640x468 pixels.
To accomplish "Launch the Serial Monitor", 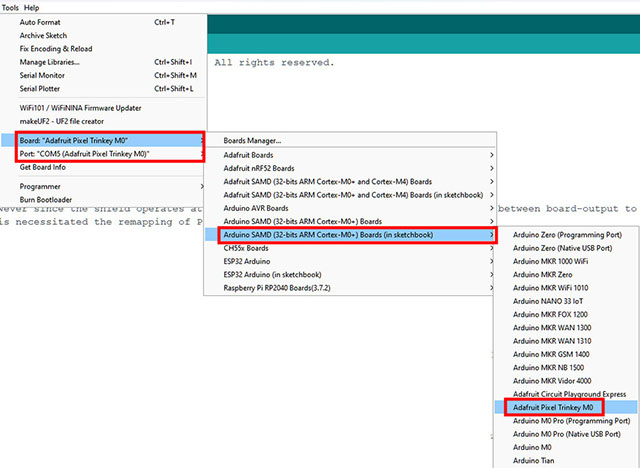I will click(x=42, y=75).
